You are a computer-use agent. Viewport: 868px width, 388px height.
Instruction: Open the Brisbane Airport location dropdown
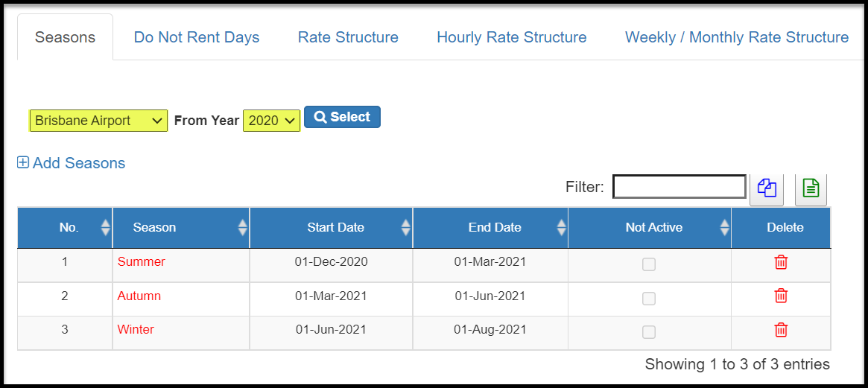tap(98, 120)
